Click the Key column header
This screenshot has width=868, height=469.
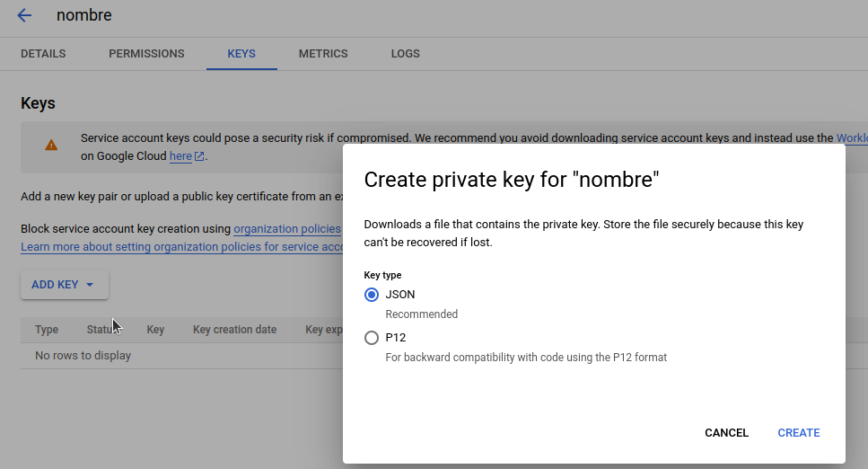pyautogui.click(x=155, y=330)
